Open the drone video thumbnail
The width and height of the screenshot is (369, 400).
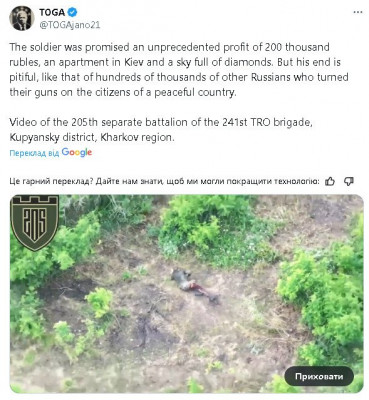[x=187, y=294]
